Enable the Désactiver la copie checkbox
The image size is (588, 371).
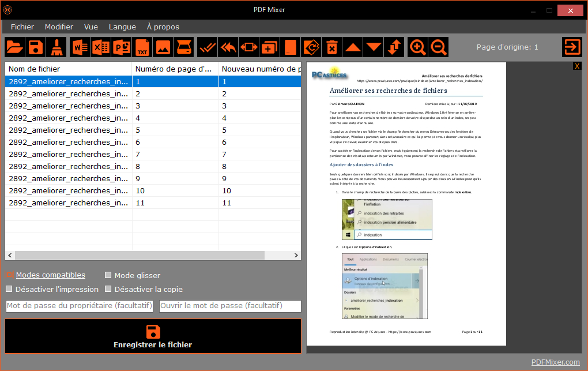(x=108, y=288)
